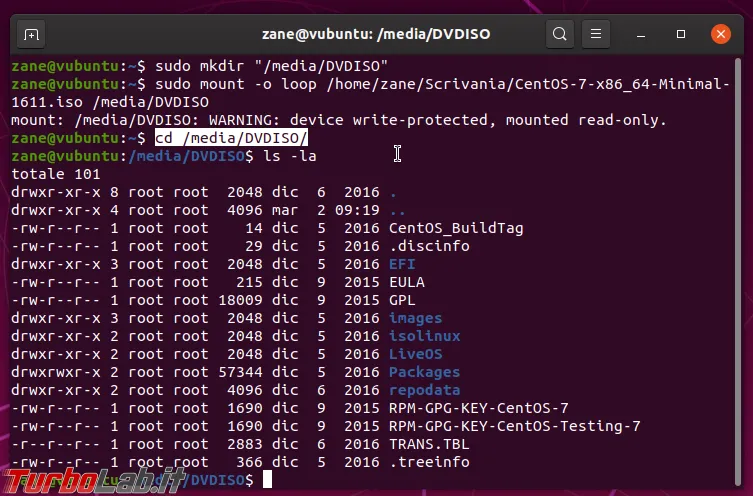Click the 57344 size value

point(240,372)
